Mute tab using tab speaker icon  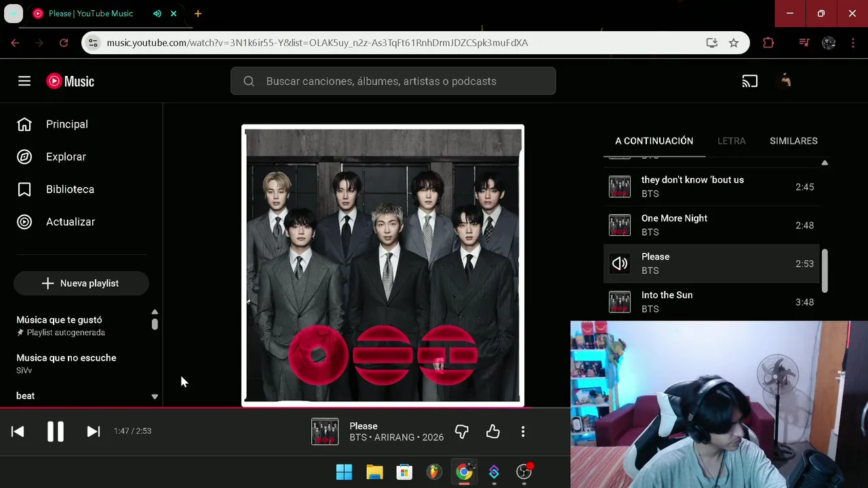(x=157, y=14)
